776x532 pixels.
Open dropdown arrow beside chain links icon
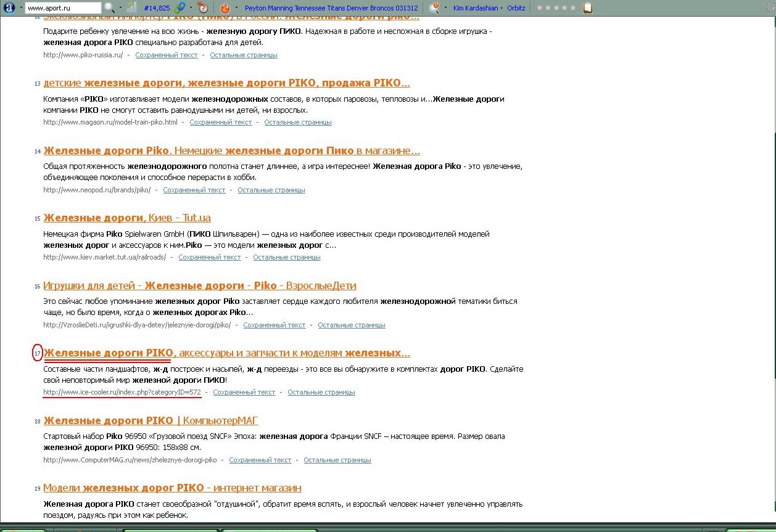tap(191, 8)
